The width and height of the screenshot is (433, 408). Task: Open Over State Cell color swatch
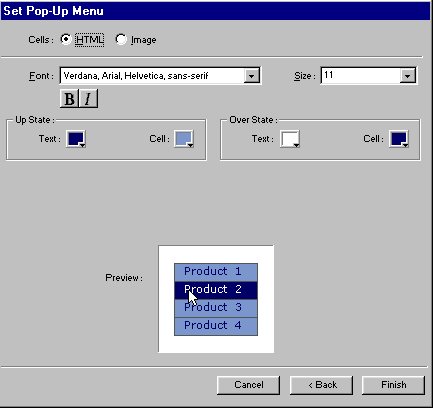point(399,139)
